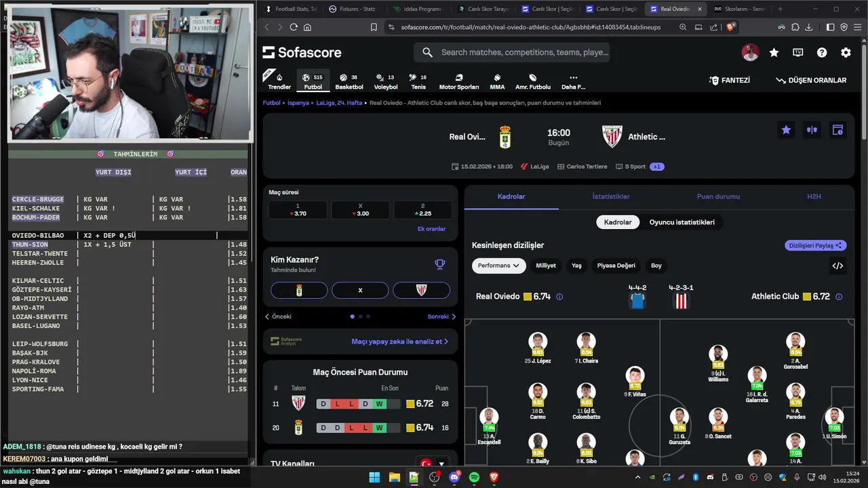Select Yaş lineup filter
Screen dimensions: 868x488
576,266
